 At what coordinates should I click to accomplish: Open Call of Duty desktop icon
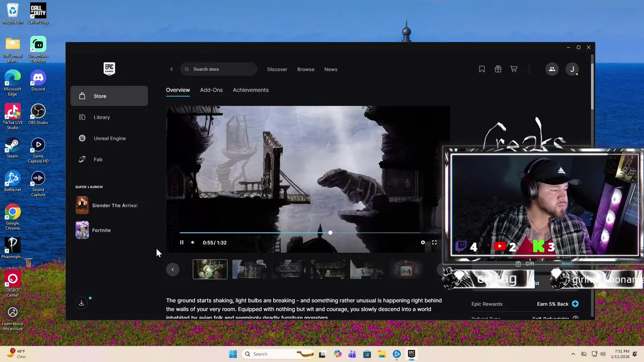pyautogui.click(x=38, y=14)
